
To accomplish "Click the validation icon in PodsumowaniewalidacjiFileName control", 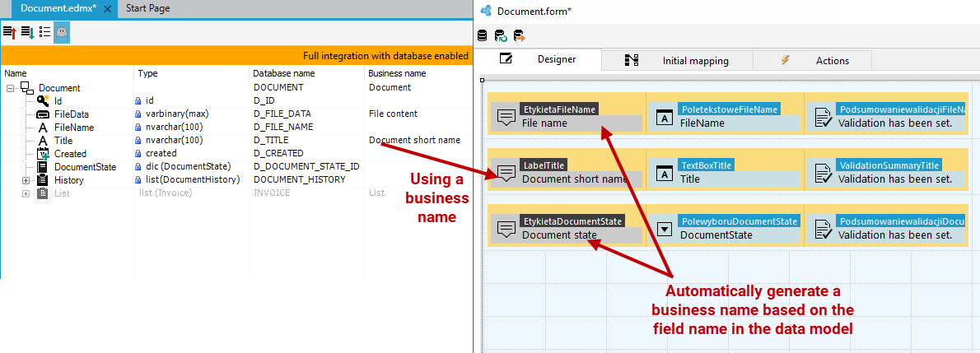I will (x=822, y=118).
